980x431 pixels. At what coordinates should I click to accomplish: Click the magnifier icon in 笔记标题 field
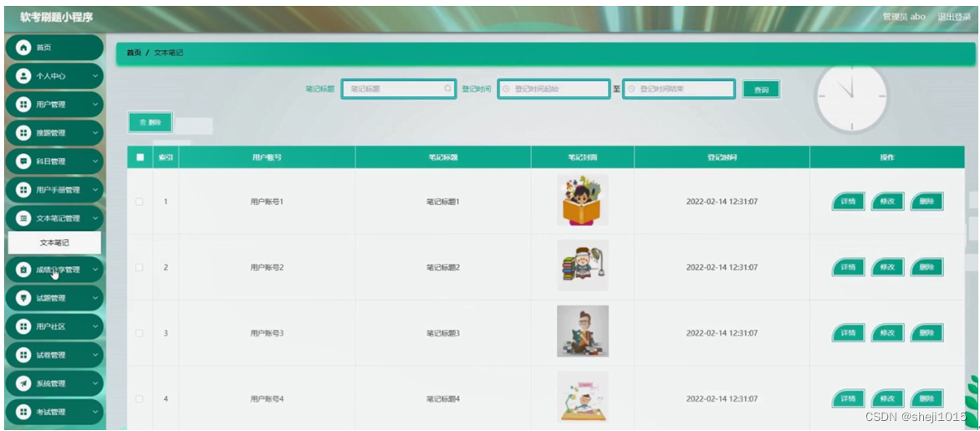447,89
